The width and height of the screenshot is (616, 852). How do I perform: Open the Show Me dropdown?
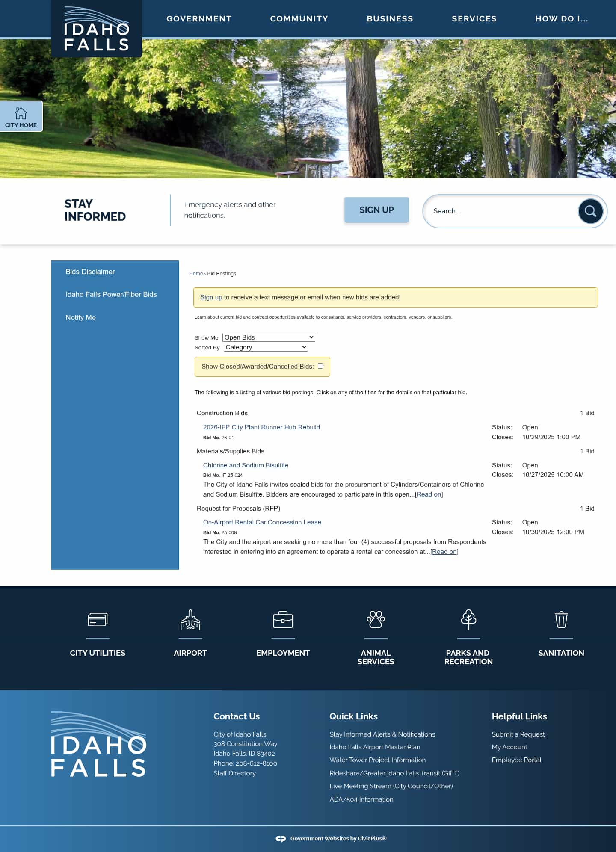269,337
